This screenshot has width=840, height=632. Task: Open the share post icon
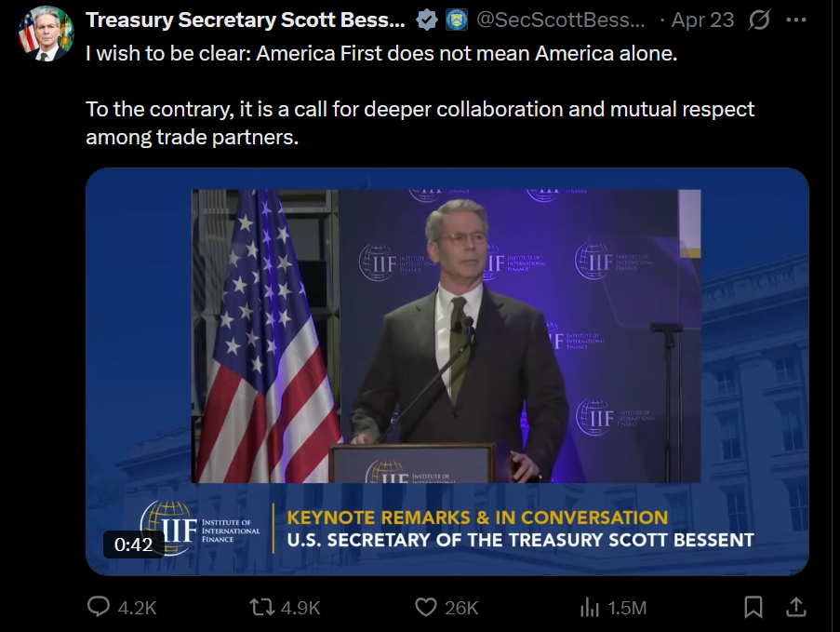[796, 608]
